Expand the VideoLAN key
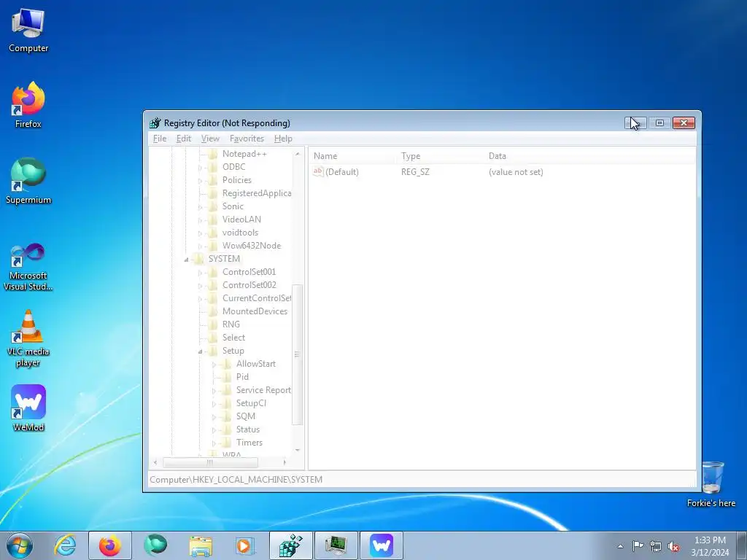The image size is (747, 560). click(200, 220)
